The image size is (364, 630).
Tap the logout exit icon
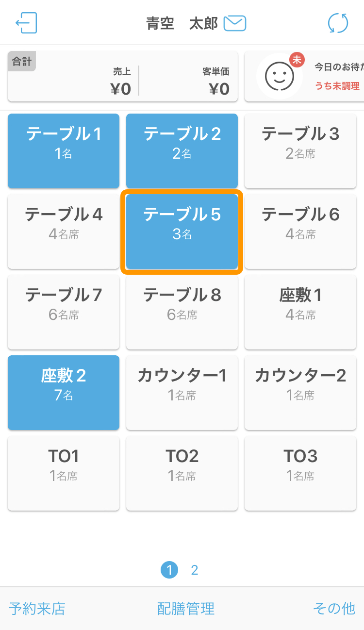coord(26,23)
